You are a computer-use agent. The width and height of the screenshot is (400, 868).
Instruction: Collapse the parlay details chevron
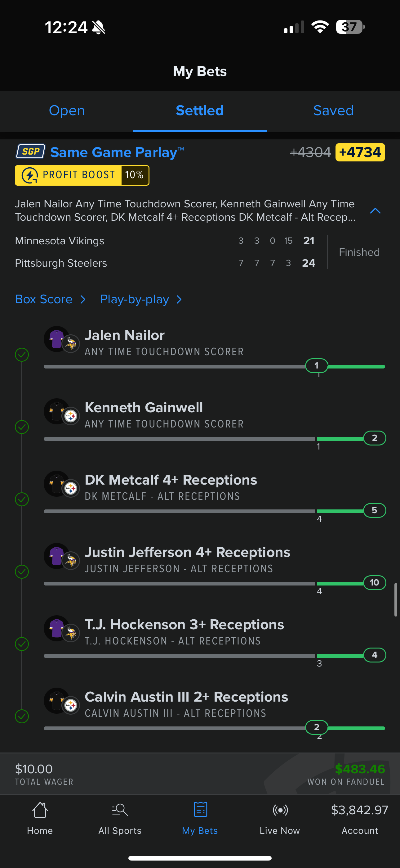click(375, 211)
